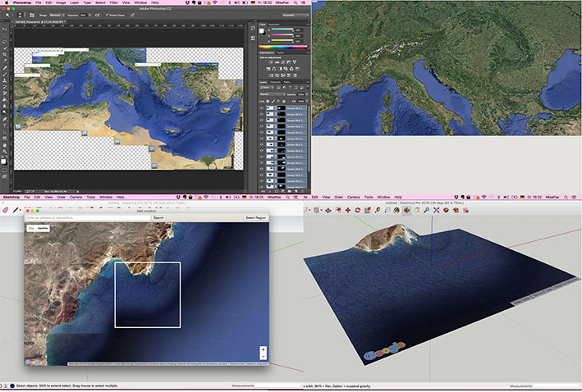Toggle lock image pixels brush icon

[x=273, y=101]
